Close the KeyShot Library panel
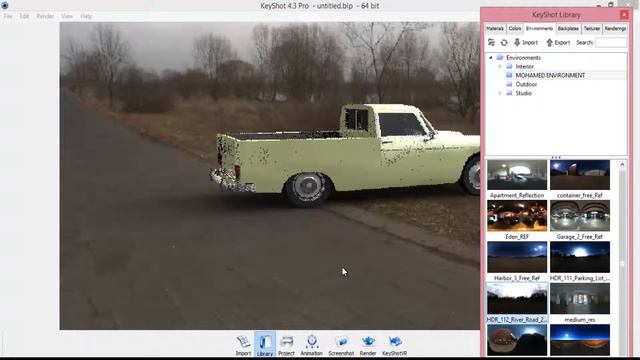Image resolution: width=640 pixels, height=360 pixels. coord(624,15)
